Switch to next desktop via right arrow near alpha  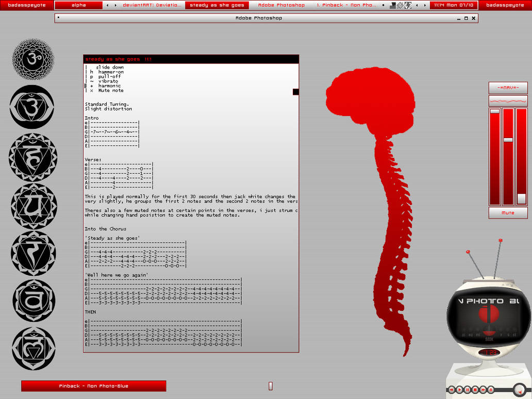tap(115, 6)
